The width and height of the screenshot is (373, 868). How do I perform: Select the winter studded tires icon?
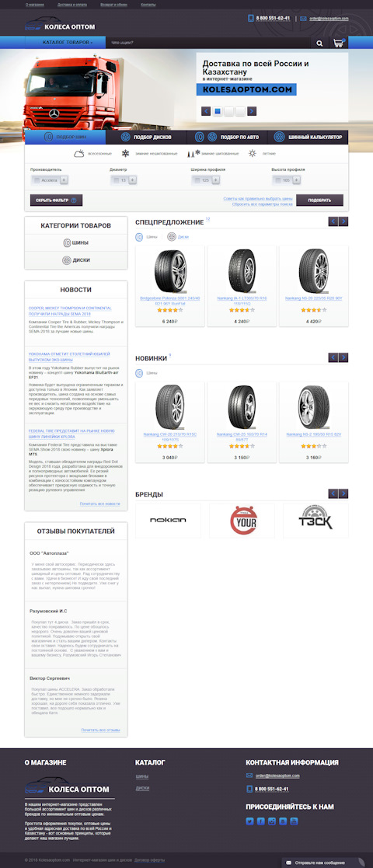(x=191, y=153)
